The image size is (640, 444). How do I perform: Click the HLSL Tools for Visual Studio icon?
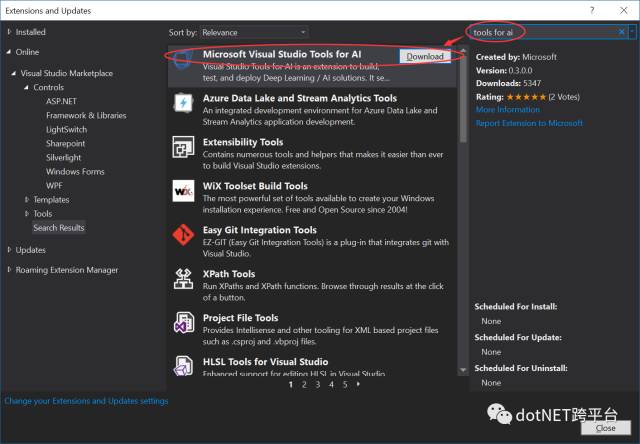pyautogui.click(x=183, y=365)
